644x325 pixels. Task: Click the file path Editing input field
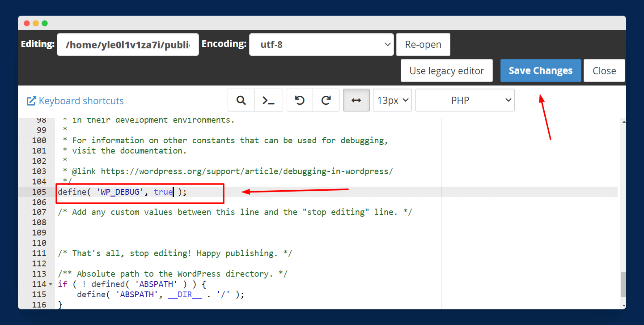127,45
